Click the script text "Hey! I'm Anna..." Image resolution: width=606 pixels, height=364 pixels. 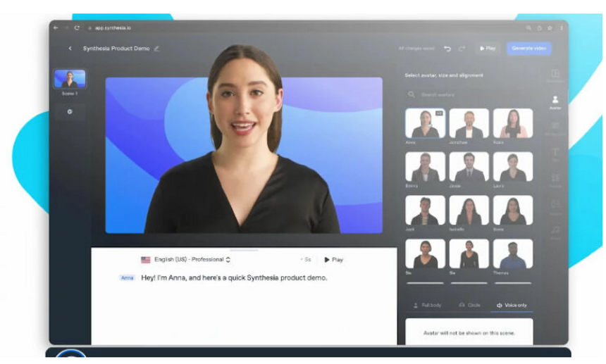pyautogui.click(x=234, y=277)
